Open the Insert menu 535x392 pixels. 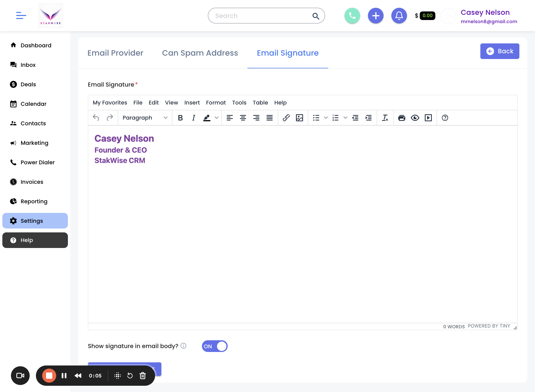(192, 103)
